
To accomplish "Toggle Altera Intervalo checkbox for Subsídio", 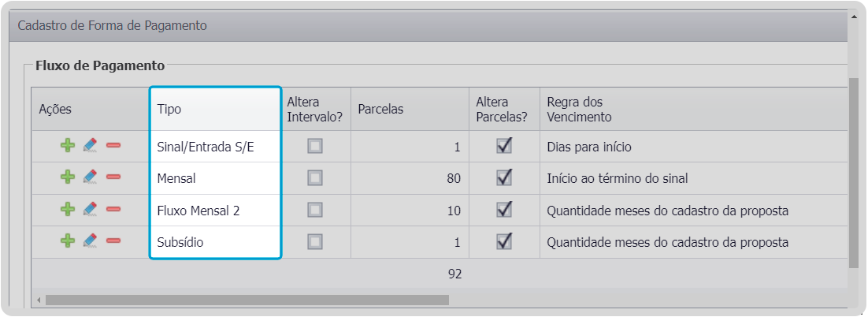I will [x=315, y=241].
